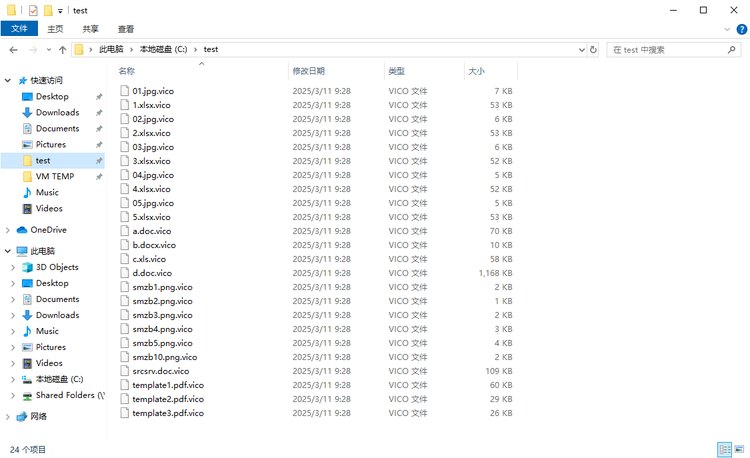This screenshot has height=458, width=750.
Task: Click the Up one level arrow
Action: [62, 49]
